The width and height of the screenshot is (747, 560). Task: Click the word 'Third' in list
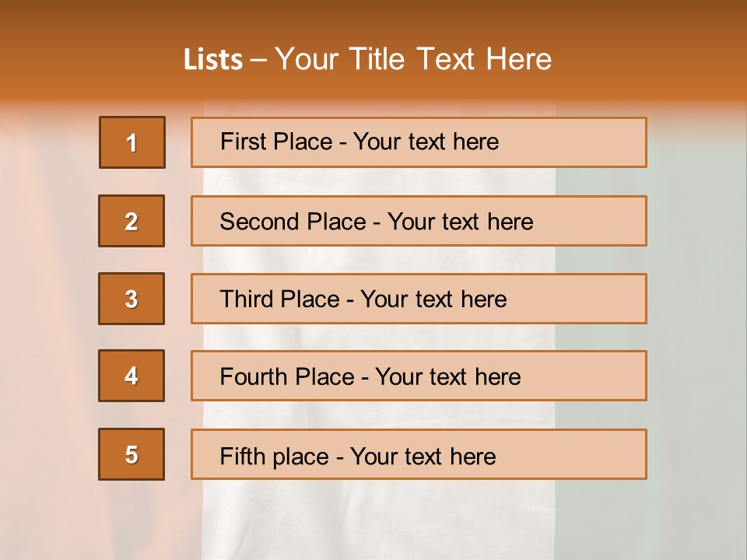point(244,299)
